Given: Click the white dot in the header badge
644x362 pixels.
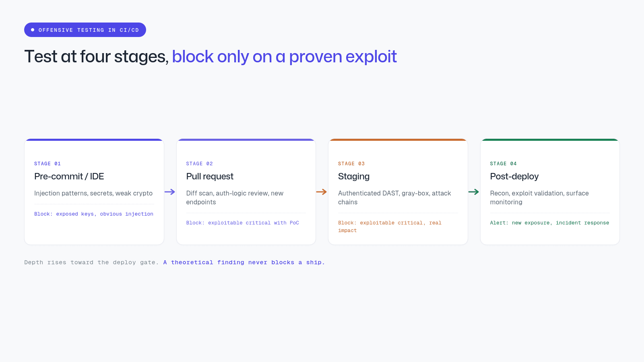Looking at the screenshot, I should coord(33,30).
